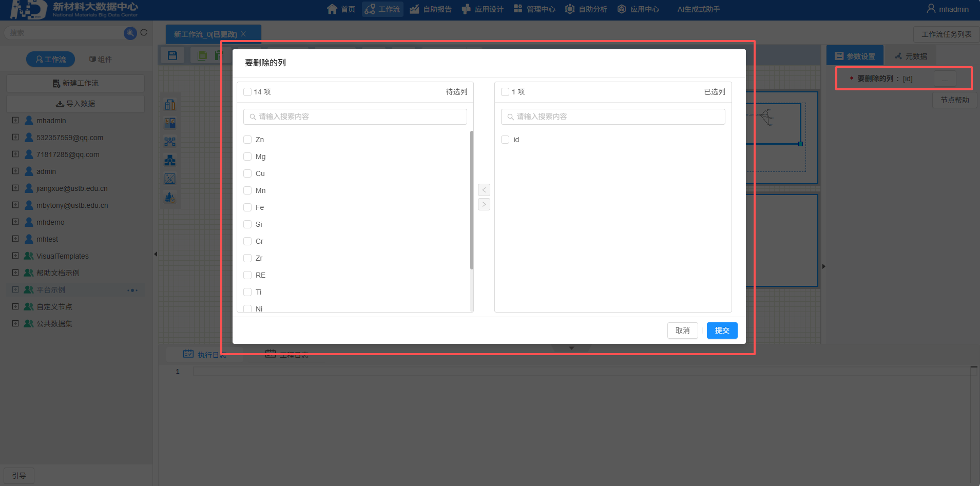Expand the VisualTemplates tree node

tap(15, 256)
